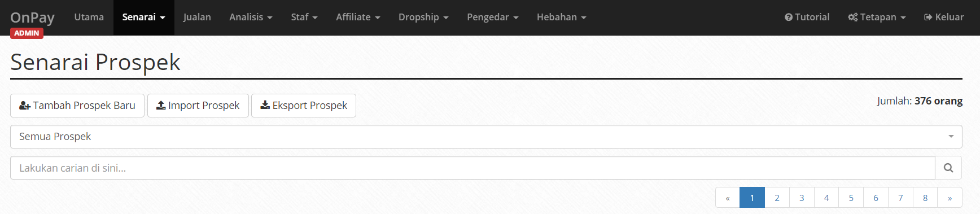Click the download icon in Eksport Prospek
The height and width of the screenshot is (214, 980).
point(265,106)
